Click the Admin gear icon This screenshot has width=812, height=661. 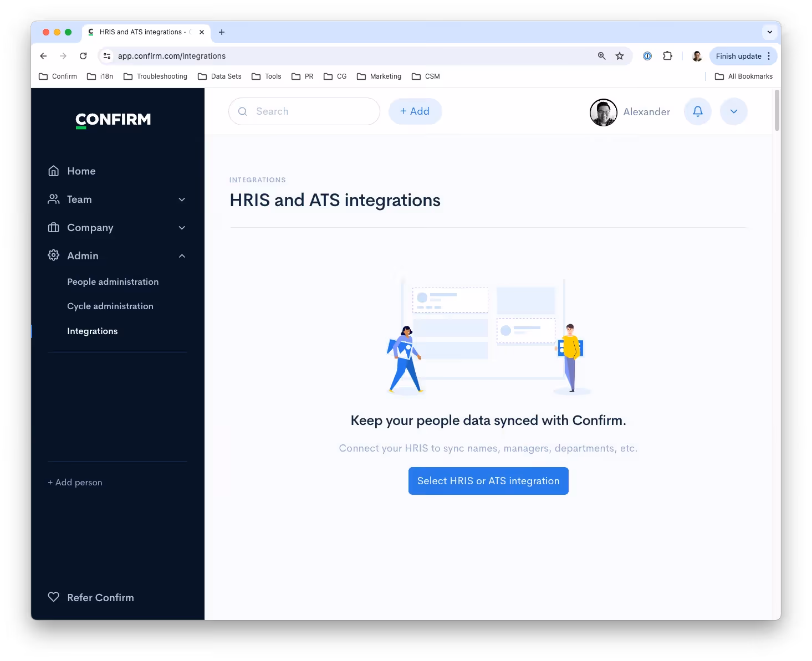point(54,255)
